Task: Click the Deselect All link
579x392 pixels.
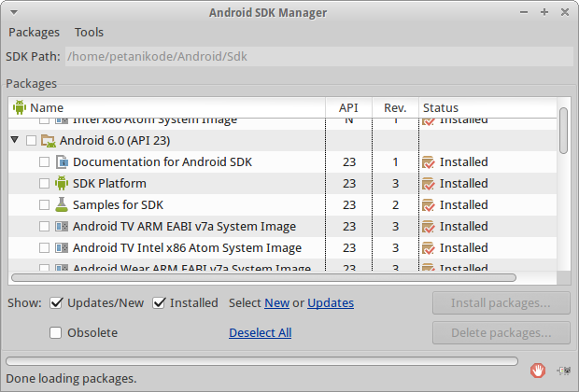Action: pos(260,332)
